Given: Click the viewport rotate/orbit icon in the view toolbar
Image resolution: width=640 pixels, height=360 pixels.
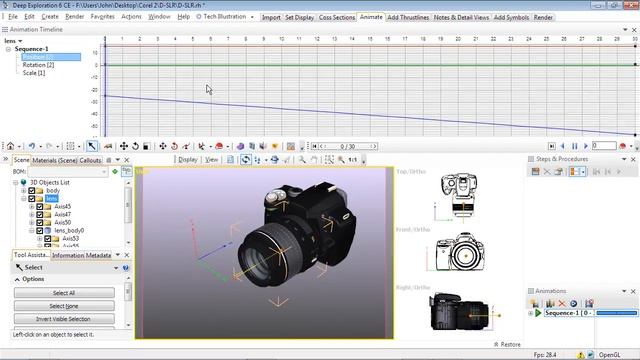Looking at the screenshot, I should coord(246,160).
